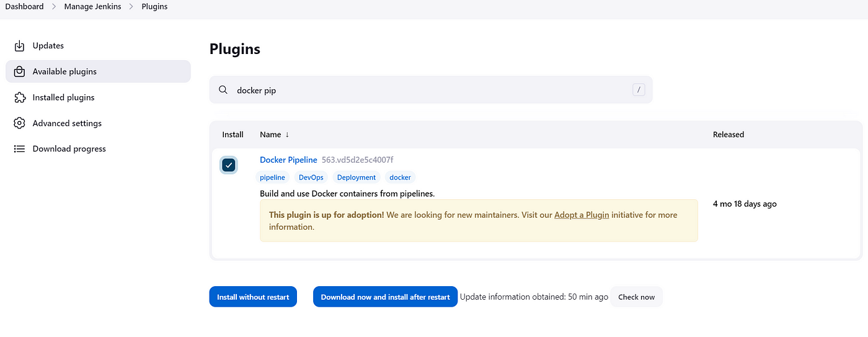868x337 pixels.
Task: Click the Check now button
Action: [636, 297]
